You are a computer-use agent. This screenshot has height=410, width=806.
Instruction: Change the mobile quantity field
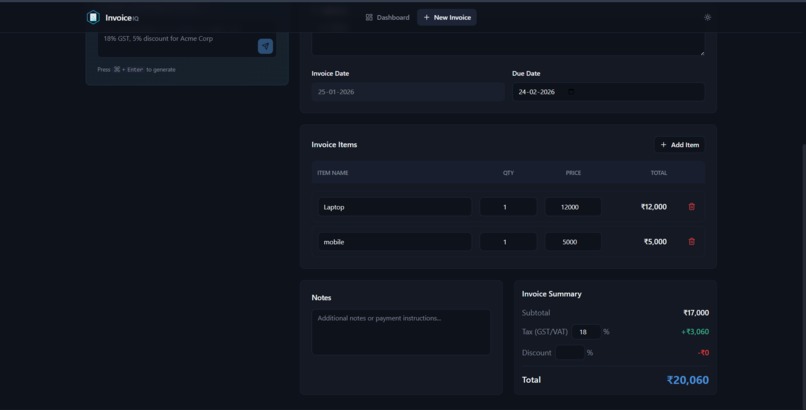[508, 242]
